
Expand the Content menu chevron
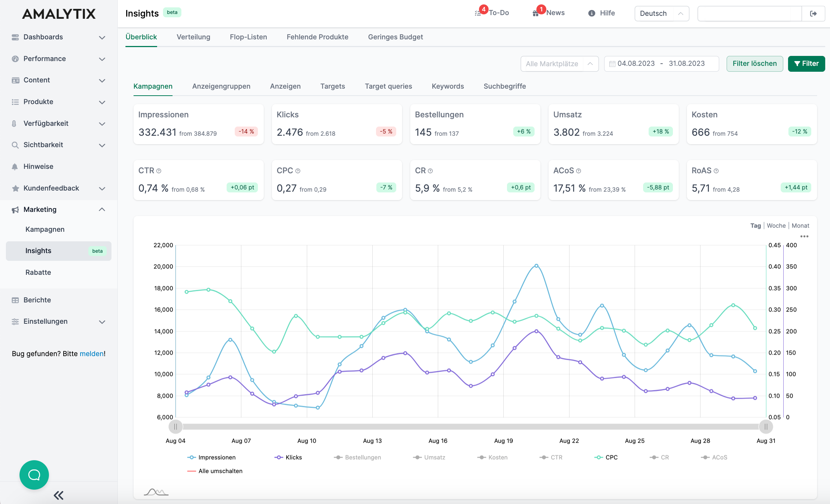[102, 81]
